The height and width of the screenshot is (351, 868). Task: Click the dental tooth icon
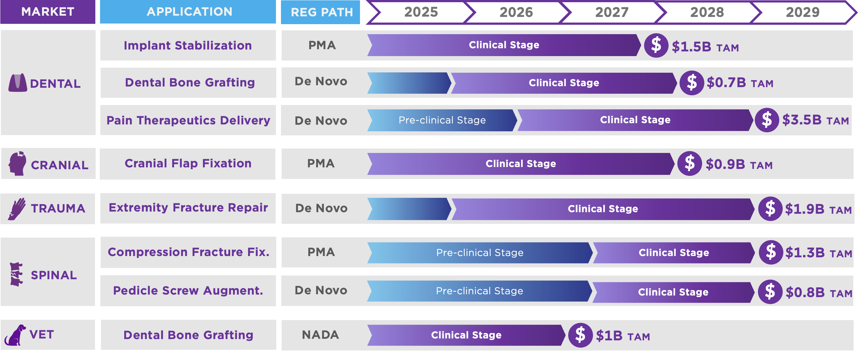pos(18,83)
